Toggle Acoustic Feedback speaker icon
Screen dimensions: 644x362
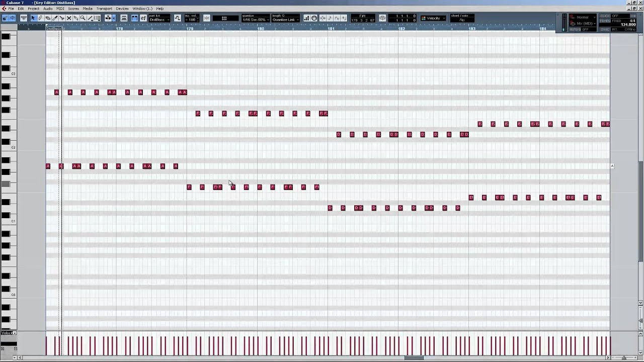13,18
